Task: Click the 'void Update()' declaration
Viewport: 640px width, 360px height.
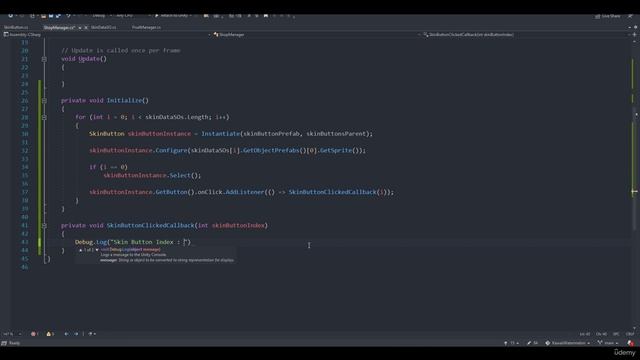Action: tap(84, 59)
